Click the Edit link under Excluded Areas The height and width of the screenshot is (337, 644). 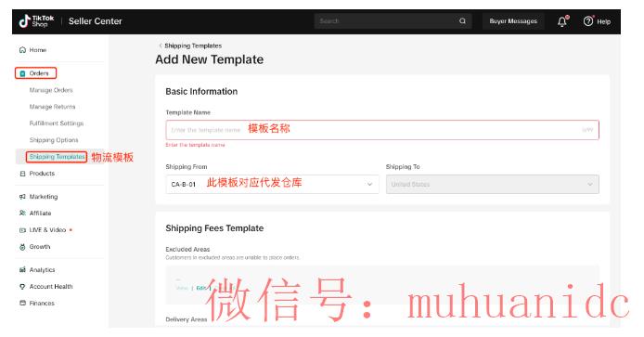point(200,288)
